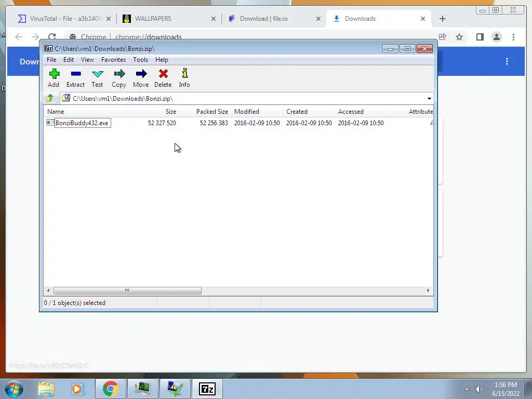Click packed size 52 256 383
Image resolution: width=532 pixels, height=399 pixels.
[x=214, y=123]
